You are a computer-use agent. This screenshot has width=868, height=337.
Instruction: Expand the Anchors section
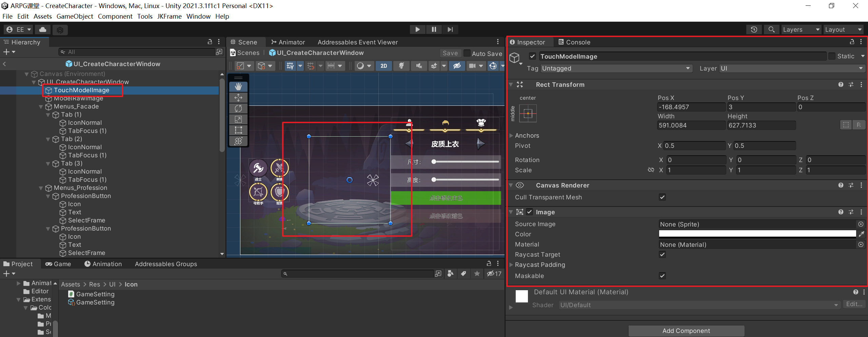click(511, 136)
